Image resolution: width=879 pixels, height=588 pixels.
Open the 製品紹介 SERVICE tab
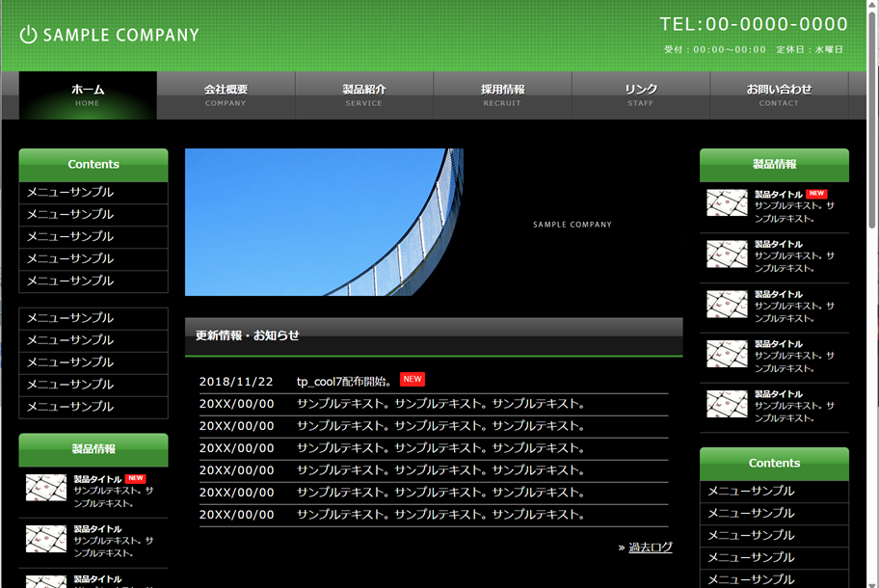[364, 95]
